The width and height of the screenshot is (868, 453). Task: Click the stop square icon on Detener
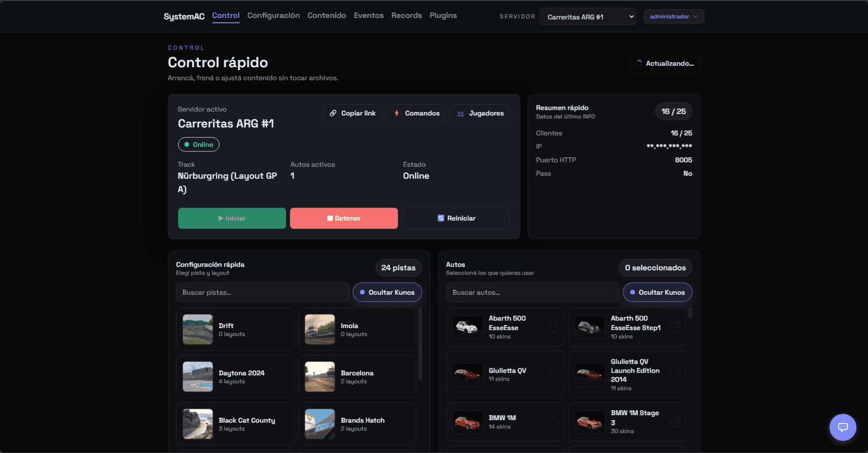pos(330,218)
